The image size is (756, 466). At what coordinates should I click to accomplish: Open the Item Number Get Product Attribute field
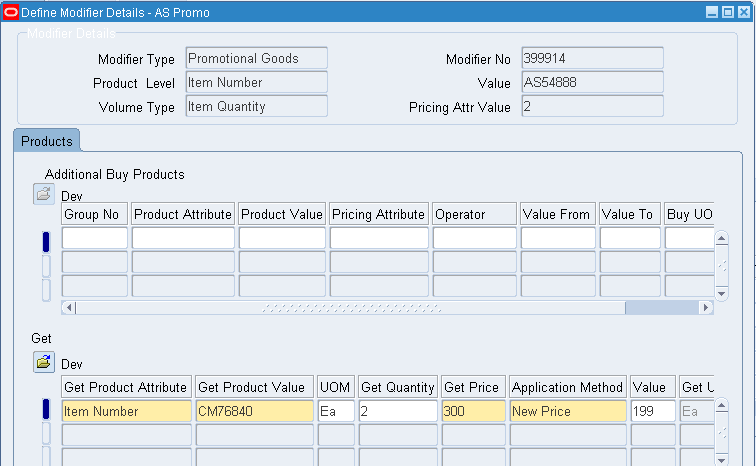coord(126,411)
